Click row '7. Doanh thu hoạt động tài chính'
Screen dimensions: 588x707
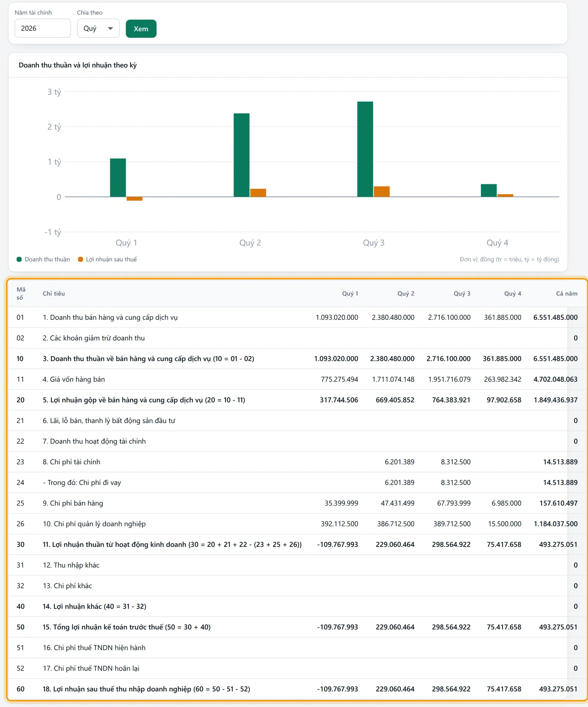(x=297, y=441)
